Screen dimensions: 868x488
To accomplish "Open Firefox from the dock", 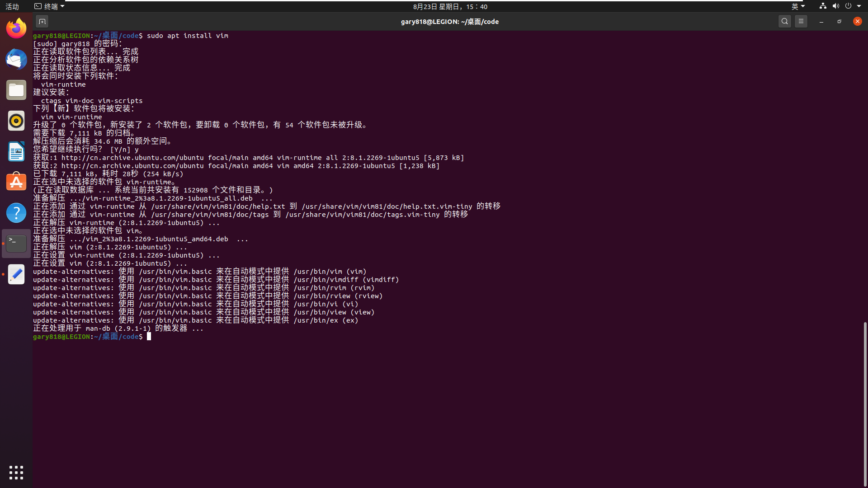I will pos(16,28).
